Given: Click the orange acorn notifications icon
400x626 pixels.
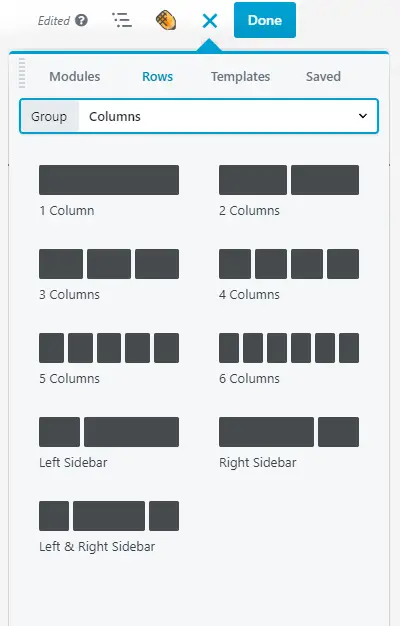Looking at the screenshot, I should click(x=166, y=20).
